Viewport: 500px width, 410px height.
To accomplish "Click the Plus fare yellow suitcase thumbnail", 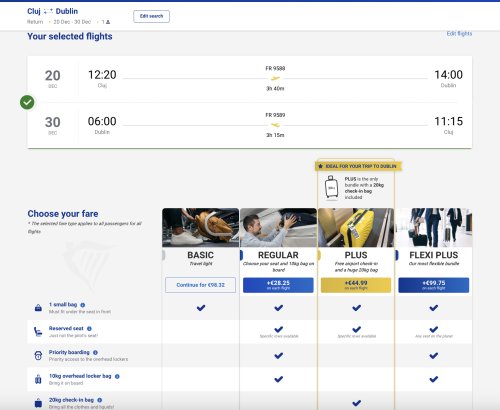I will (x=356, y=228).
